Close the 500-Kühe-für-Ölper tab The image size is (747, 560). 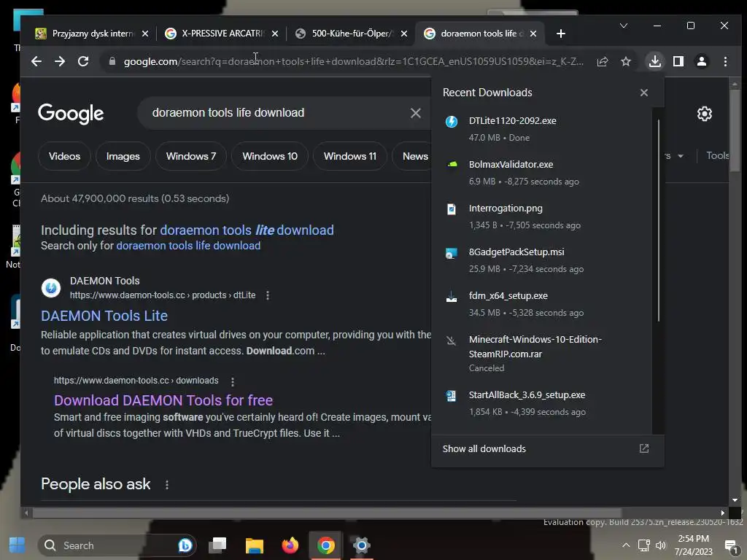coord(404,34)
